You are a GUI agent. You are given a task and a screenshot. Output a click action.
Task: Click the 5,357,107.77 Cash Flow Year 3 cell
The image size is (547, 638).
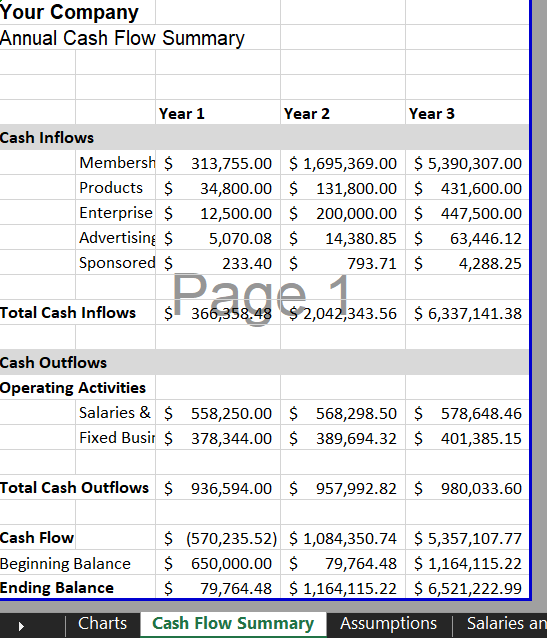click(x=467, y=538)
